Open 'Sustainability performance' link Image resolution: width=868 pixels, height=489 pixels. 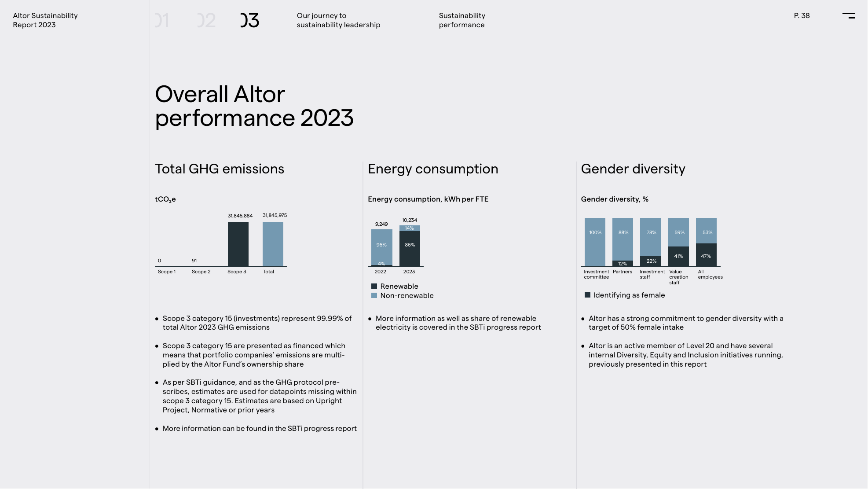coord(462,20)
